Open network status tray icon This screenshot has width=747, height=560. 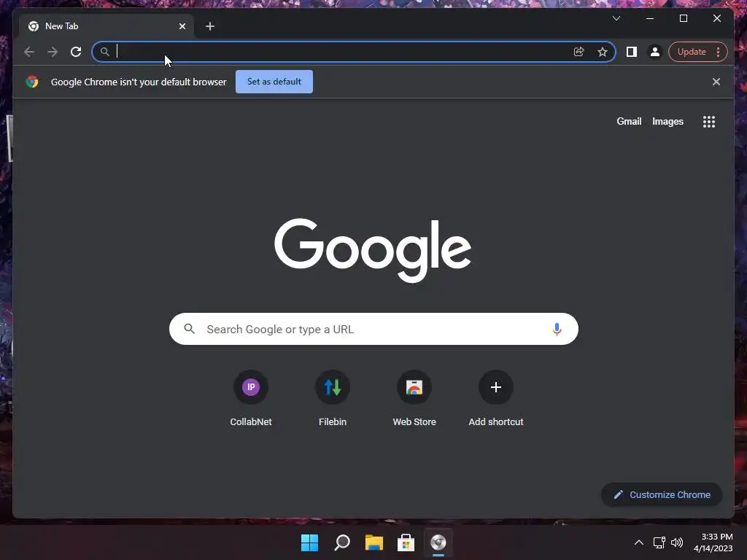click(x=659, y=542)
